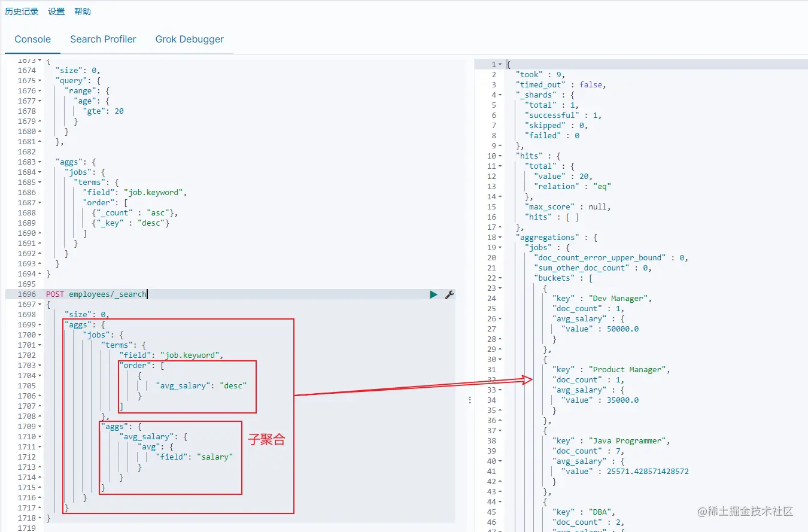Click the "value" : 25571.428571428572 line
Image resolution: width=808 pixels, height=532 pixels.
click(x=625, y=471)
